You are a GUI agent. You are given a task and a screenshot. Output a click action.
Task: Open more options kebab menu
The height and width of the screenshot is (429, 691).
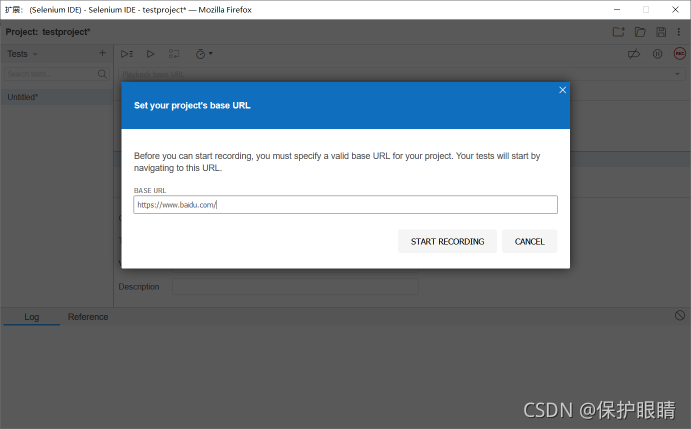click(x=679, y=32)
